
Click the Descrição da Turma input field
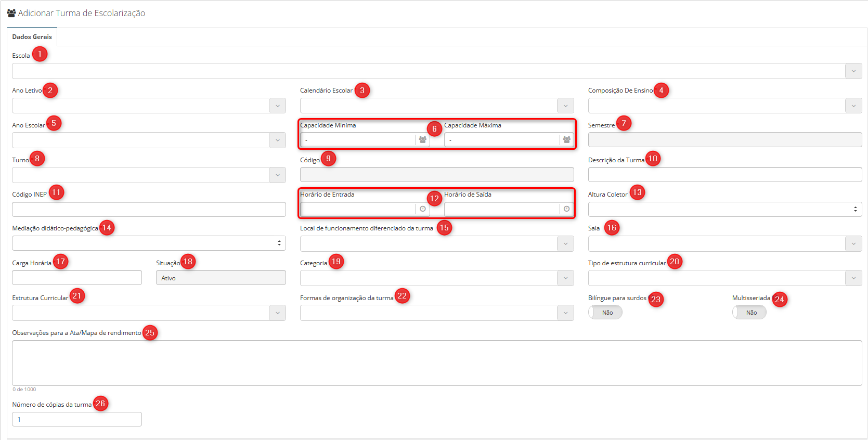pyautogui.click(x=724, y=175)
